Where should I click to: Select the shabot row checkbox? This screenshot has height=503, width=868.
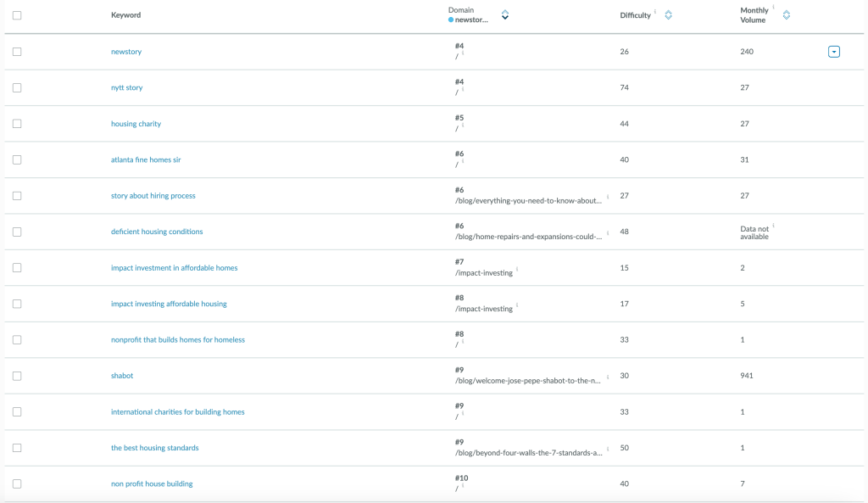tap(17, 376)
